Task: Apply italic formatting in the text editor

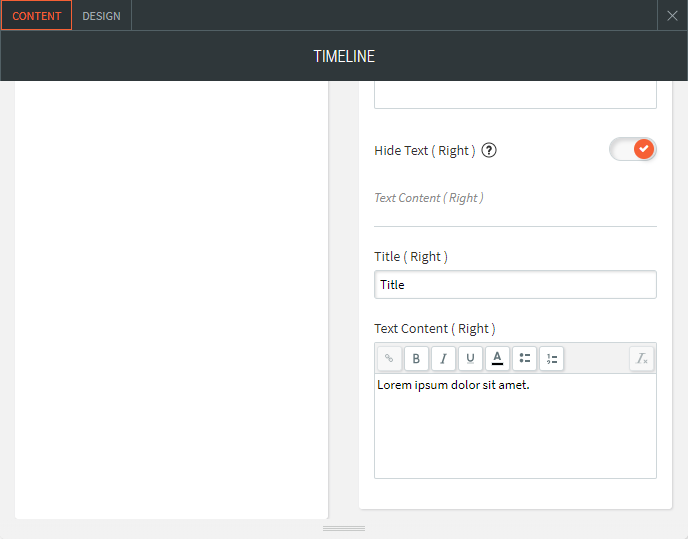Action: (x=443, y=359)
